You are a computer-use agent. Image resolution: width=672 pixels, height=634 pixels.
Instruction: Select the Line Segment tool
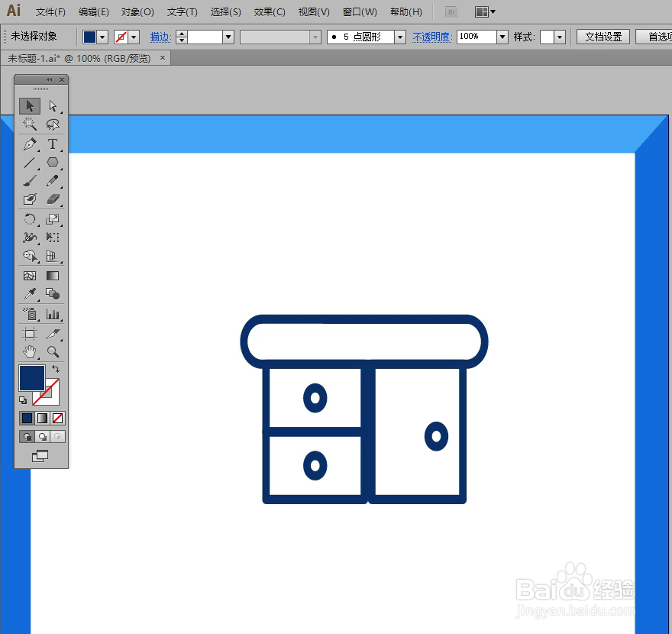click(x=30, y=163)
